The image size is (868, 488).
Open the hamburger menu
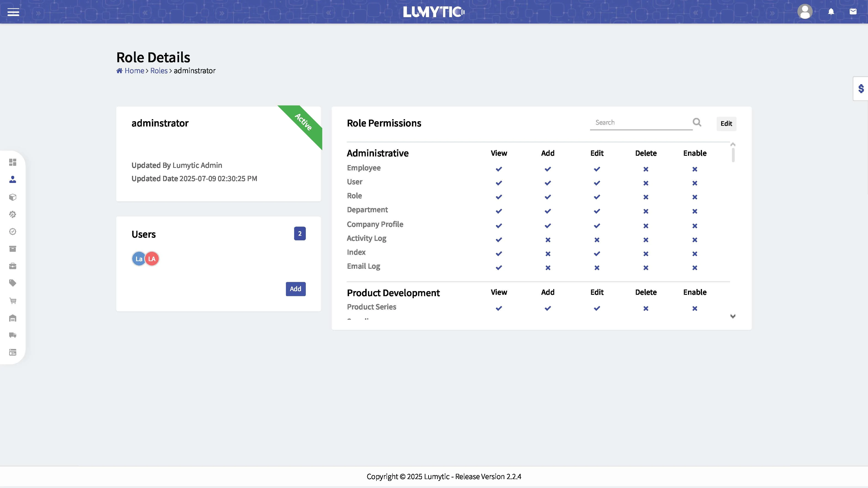click(x=13, y=12)
